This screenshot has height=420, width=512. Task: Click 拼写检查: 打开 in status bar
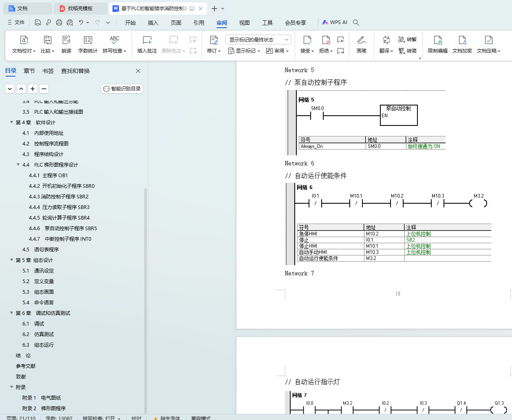pyautogui.click(x=101, y=418)
